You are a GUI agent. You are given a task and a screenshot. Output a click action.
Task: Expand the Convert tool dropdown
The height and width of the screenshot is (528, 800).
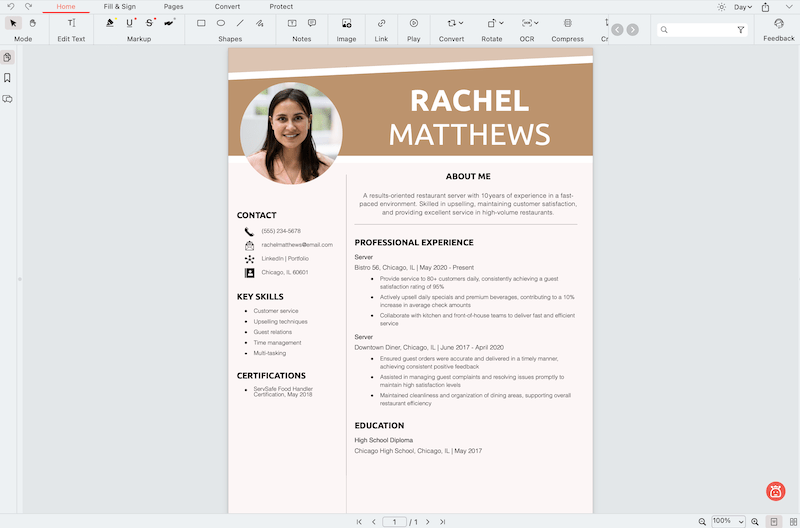click(x=461, y=23)
